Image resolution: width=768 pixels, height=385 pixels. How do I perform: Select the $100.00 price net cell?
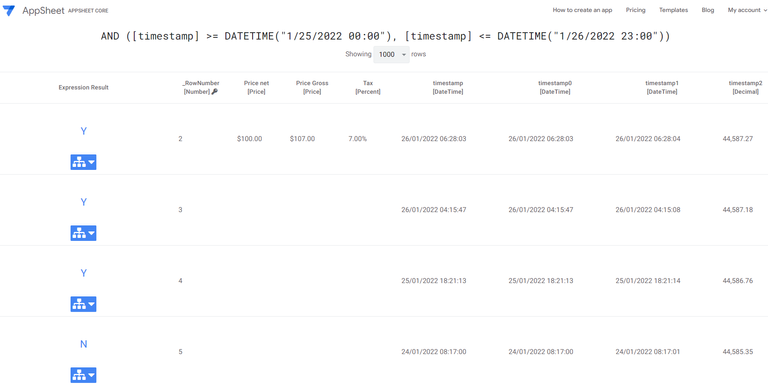(249, 139)
